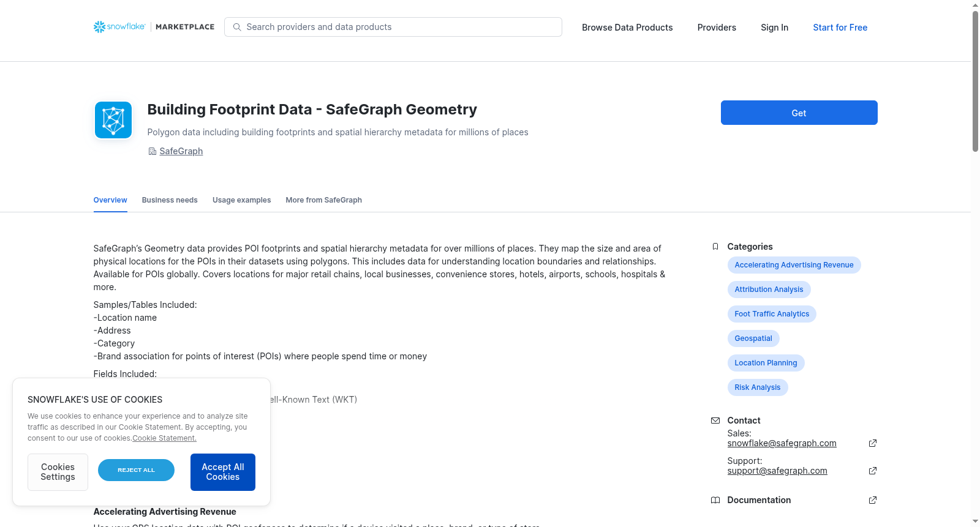Click the '-Brand association for points of interest' line

pyautogui.click(x=260, y=356)
